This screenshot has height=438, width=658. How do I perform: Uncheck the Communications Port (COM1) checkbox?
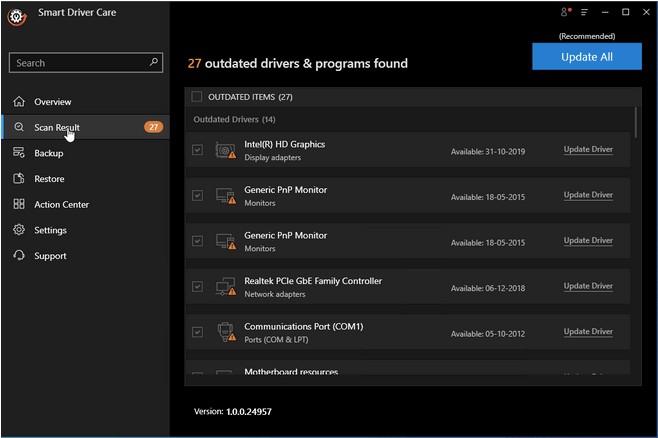point(197,332)
